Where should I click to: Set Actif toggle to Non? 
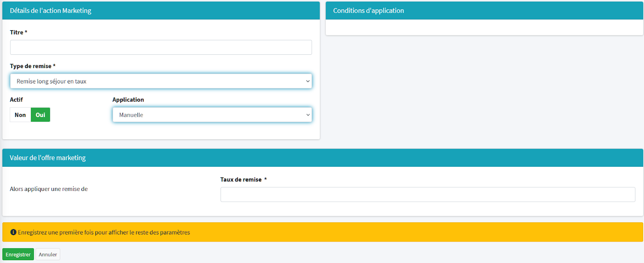[20, 115]
